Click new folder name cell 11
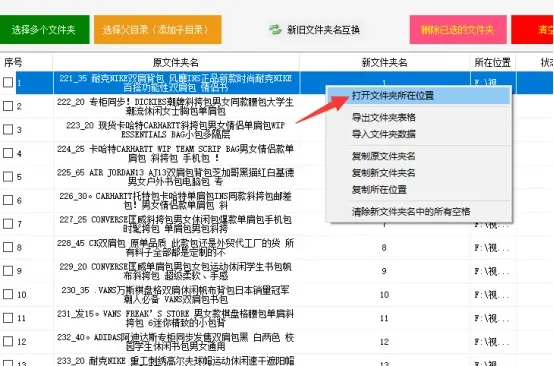This screenshot has width=554, height=366. pyautogui.click(x=384, y=318)
